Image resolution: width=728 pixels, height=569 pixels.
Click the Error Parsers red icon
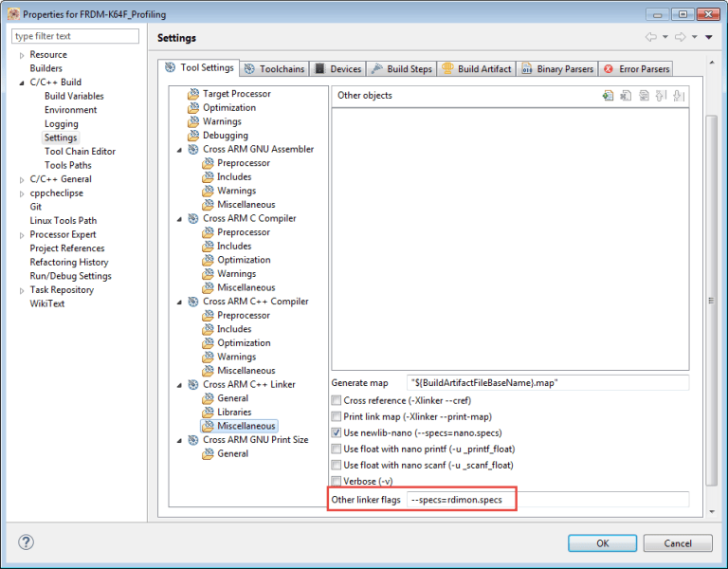coord(609,69)
